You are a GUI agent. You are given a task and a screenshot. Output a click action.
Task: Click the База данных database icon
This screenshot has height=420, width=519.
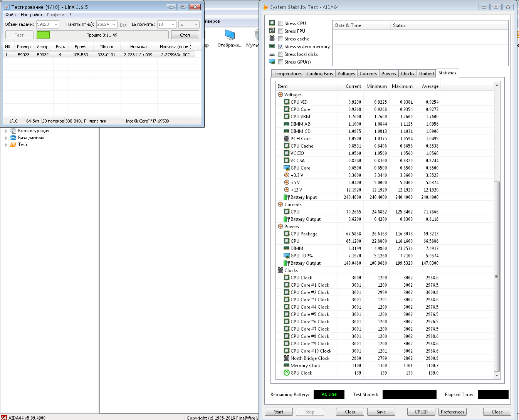point(13,138)
